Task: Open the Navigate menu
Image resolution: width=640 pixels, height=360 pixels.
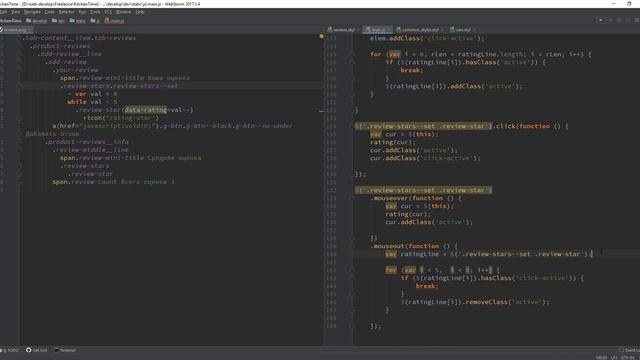Action: click(x=32, y=12)
